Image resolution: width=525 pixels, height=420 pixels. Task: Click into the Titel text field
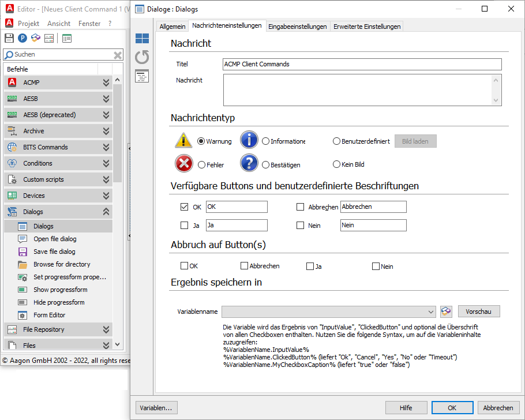coord(362,64)
